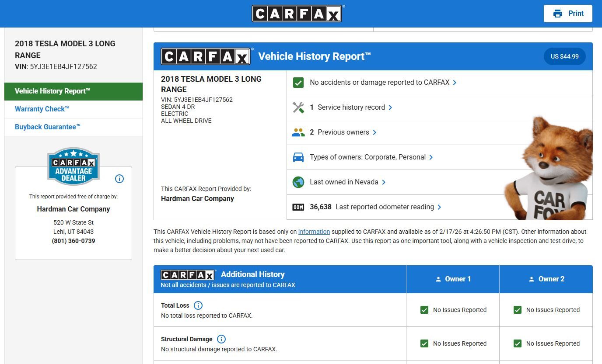Image resolution: width=602 pixels, height=364 pixels.
Task: Click the US $44.99 price badge
Action: pos(564,56)
